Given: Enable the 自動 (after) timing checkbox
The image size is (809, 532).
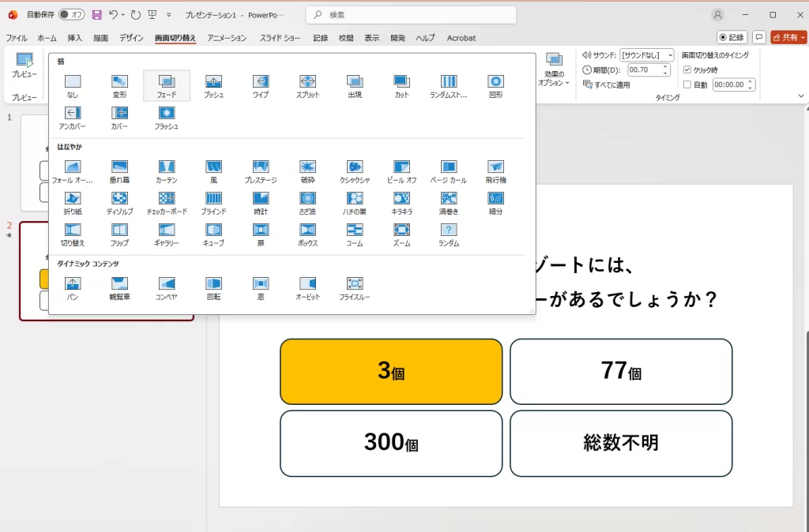Looking at the screenshot, I should pos(687,84).
